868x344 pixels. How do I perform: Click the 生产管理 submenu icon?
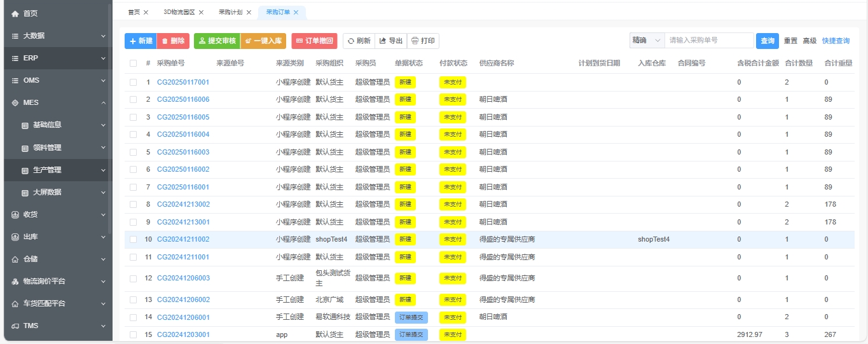(25, 170)
